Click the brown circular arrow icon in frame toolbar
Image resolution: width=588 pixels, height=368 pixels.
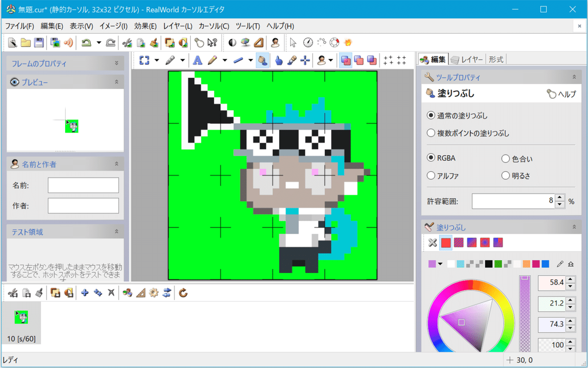(x=183, y=293)
